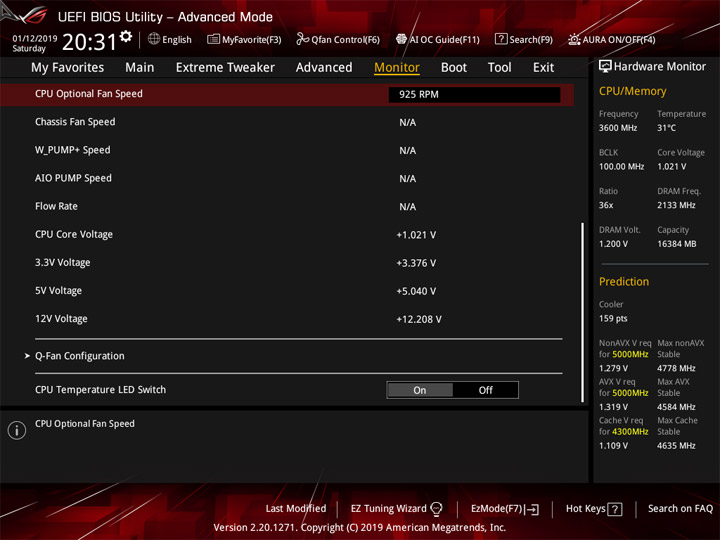Click the 925 RPM value field

474,95
